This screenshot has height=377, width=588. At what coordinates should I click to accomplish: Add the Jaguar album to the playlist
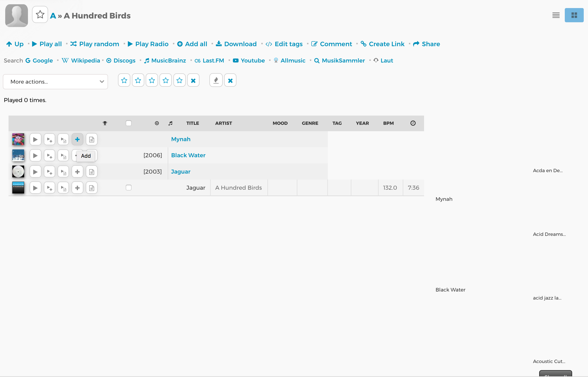click(77, 172)
